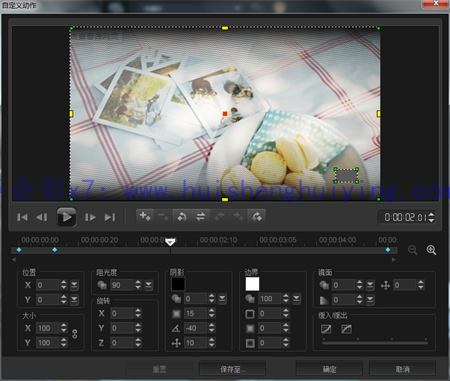
Task: Step forward one frame
Action: [90, 217]
